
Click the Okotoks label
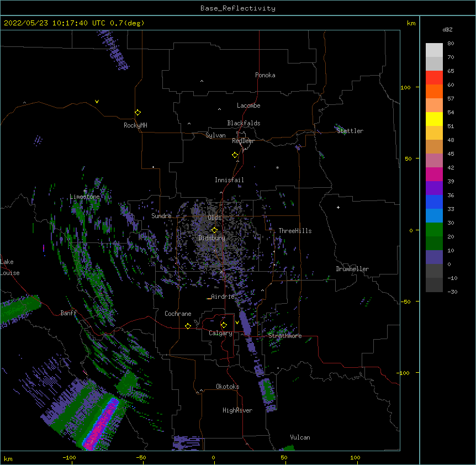click(x=228, y=387)
